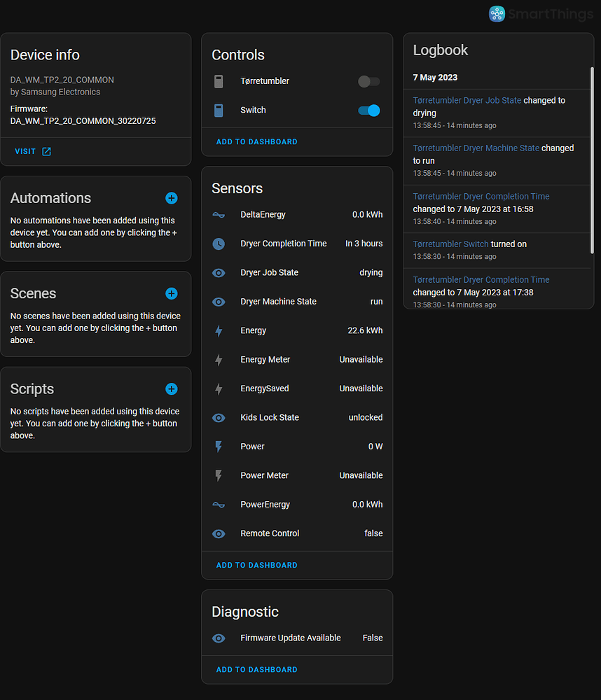The image size is (601, 700).
Task: Add a new scene with plus icon
Action: [x=172, y=293]
